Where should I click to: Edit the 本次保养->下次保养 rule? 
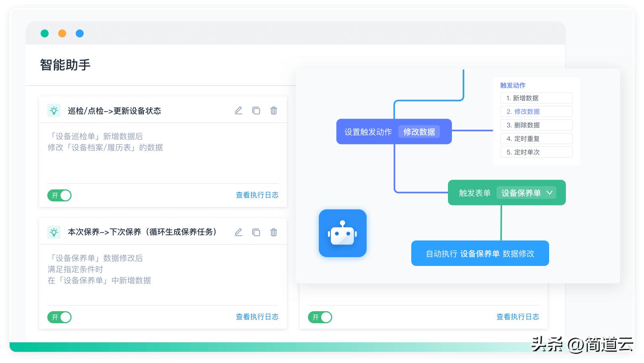(x=238, y=232)
